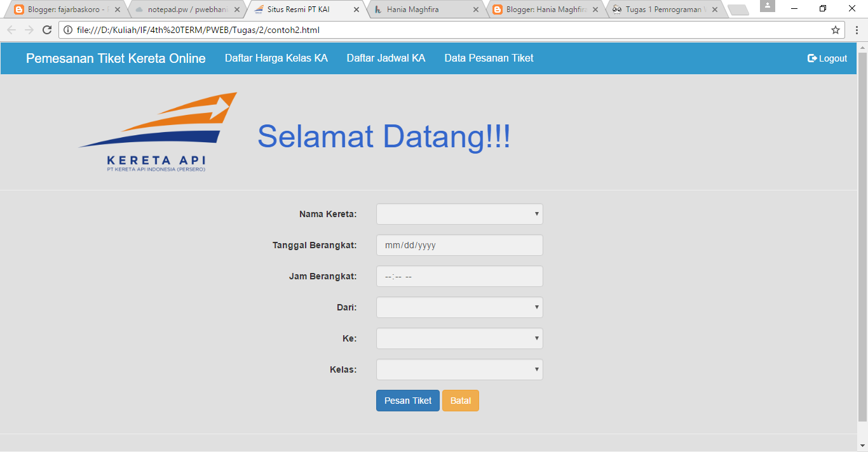868x452 pixels.
Task: Click the Kelas: label
Action: coord(343,369)
